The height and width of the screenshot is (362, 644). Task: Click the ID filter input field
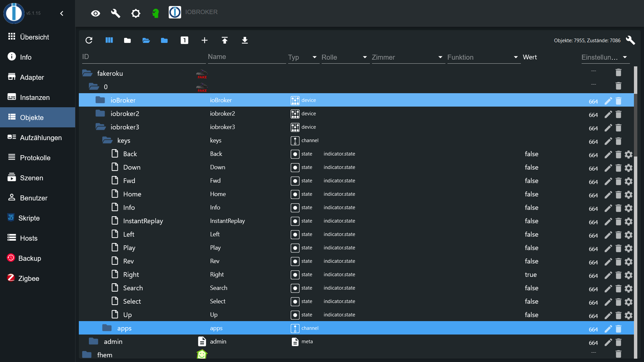coord(144,57)
